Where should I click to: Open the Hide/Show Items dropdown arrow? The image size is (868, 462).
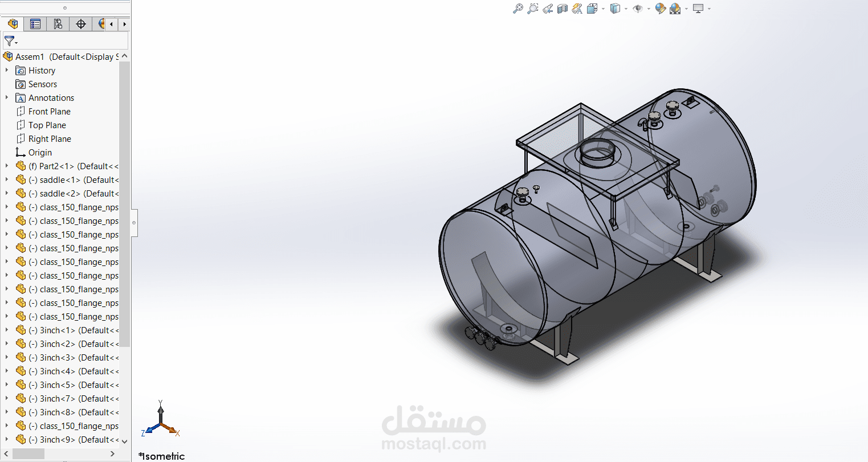pos(649,9)
